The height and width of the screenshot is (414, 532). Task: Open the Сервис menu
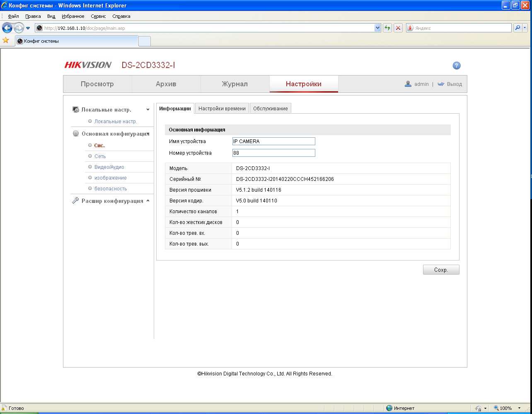[98, 16]
